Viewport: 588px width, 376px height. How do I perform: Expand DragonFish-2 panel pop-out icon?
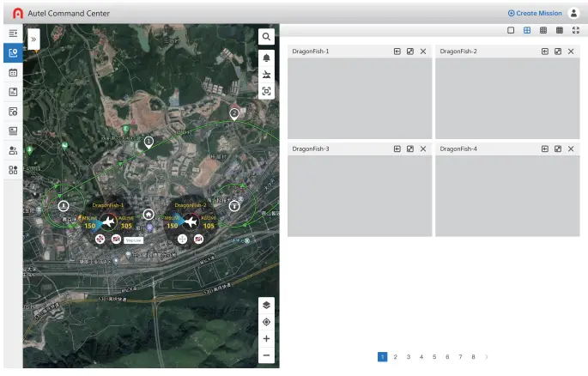coord(558,52)
